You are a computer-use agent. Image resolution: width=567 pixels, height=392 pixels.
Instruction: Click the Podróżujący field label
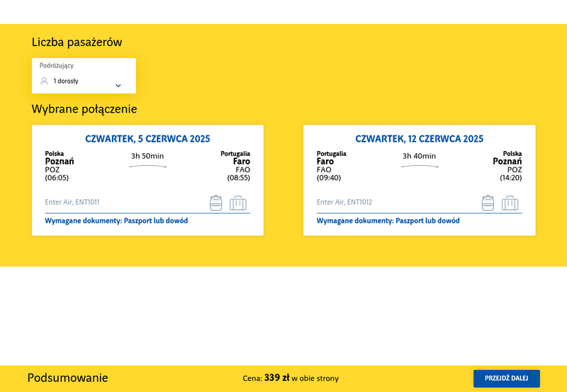pos(57,66)
